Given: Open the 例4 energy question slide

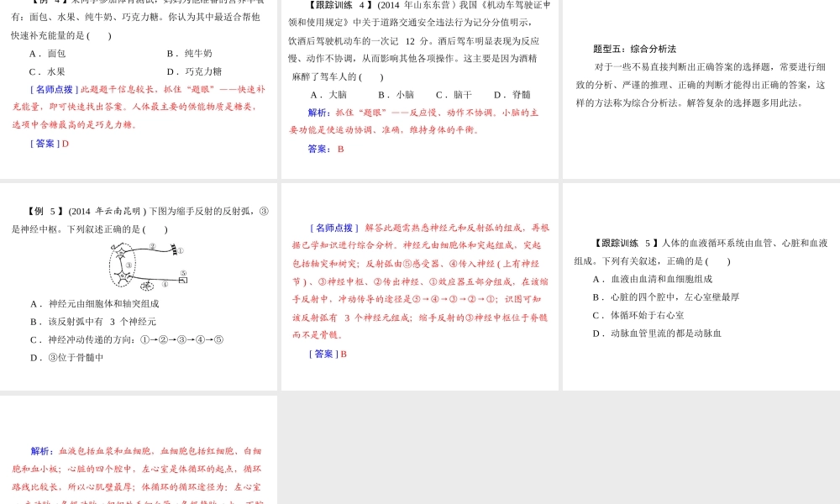Looking at the screenshot, I should tap(139, 89).
